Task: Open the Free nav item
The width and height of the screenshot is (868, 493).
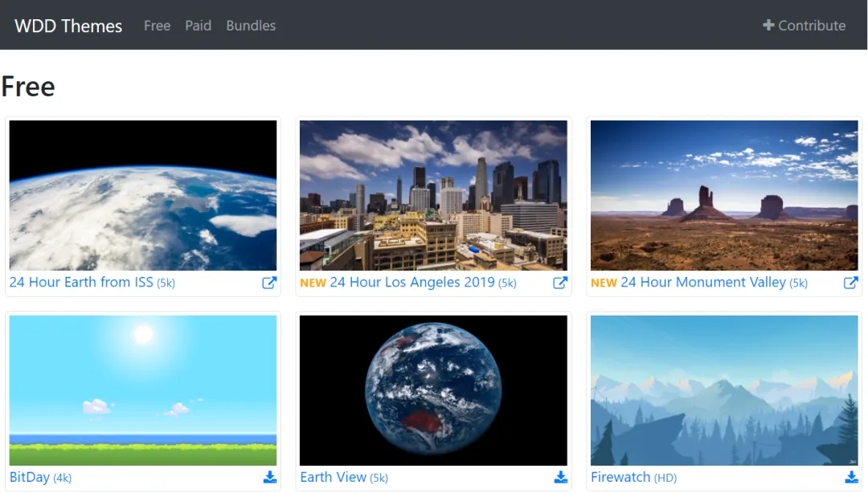Action: tap(158, 26)
